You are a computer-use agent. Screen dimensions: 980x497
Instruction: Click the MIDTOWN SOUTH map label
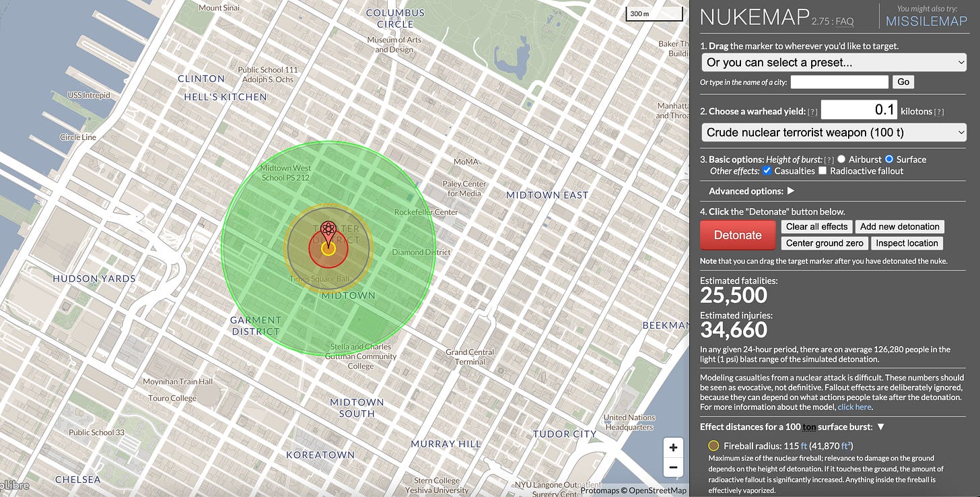(357, 408)
